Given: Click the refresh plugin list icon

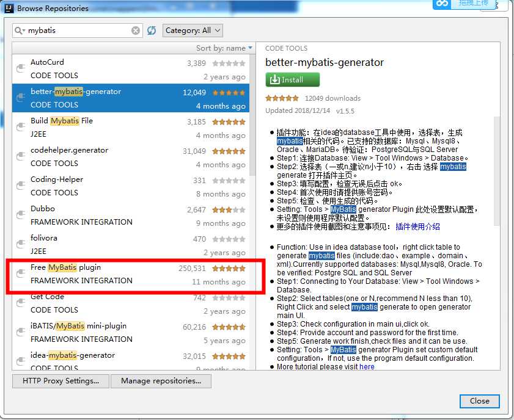Looking at the screenshot, I should [152, 31].
